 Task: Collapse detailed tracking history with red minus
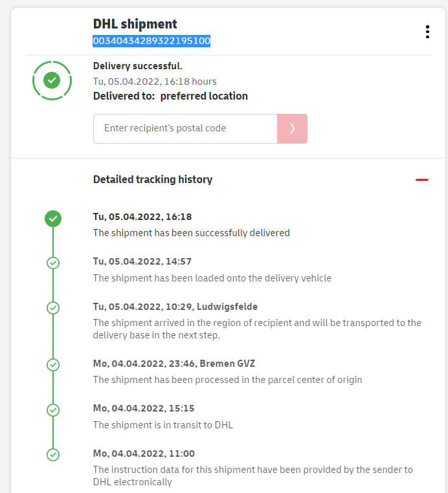coord(422,180)
